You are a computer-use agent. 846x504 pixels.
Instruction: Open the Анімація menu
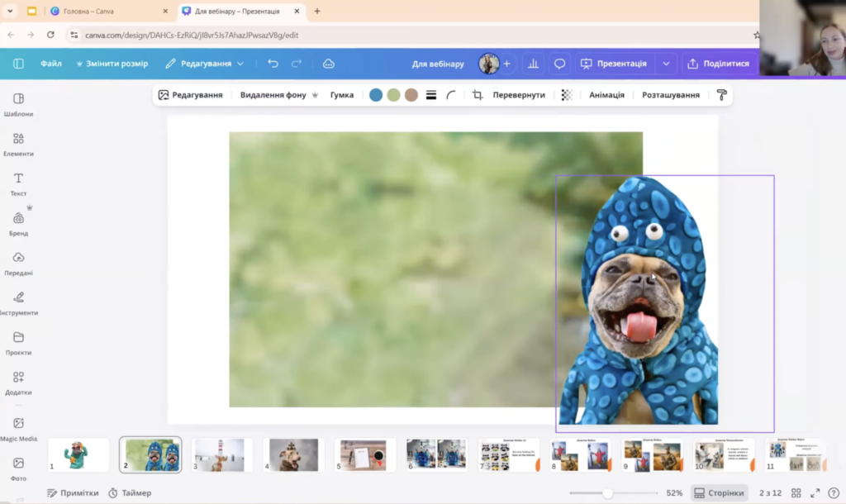[606, 95]
